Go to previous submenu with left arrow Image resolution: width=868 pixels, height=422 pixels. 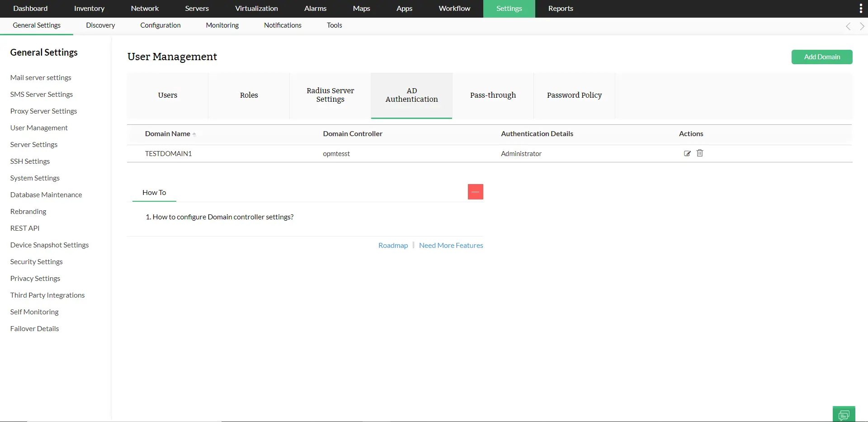click(848, 26)
